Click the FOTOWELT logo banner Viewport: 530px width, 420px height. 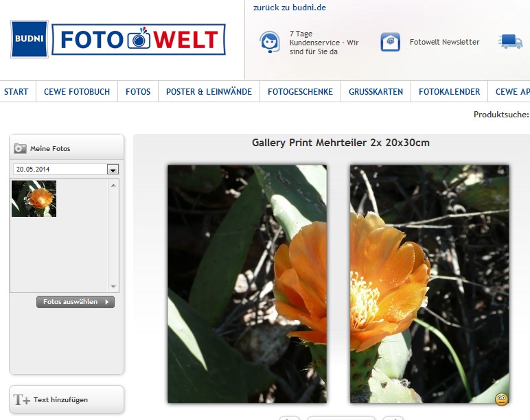139,40
